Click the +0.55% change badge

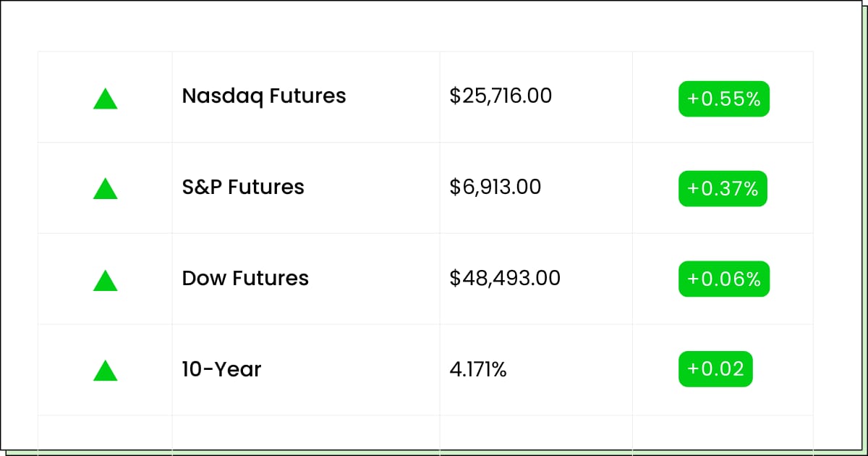(723, 99)
